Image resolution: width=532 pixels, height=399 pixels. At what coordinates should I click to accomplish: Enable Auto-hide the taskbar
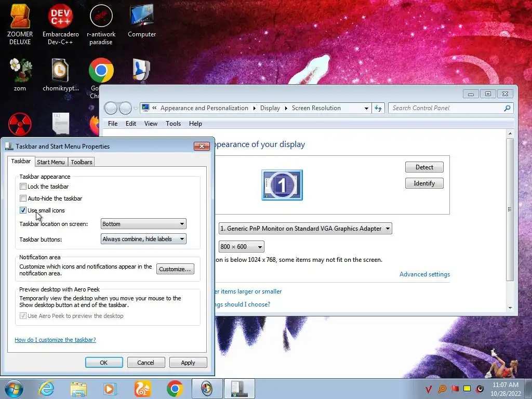[23, 198]
